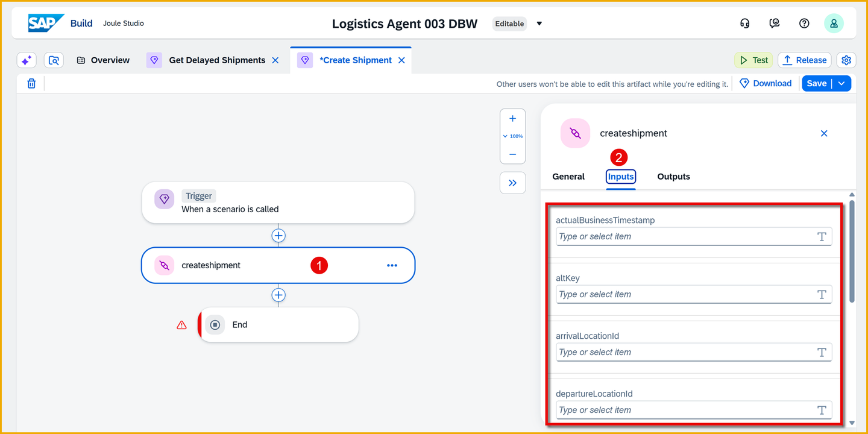Click the arrivalLocationId input field

click(694, 353)
